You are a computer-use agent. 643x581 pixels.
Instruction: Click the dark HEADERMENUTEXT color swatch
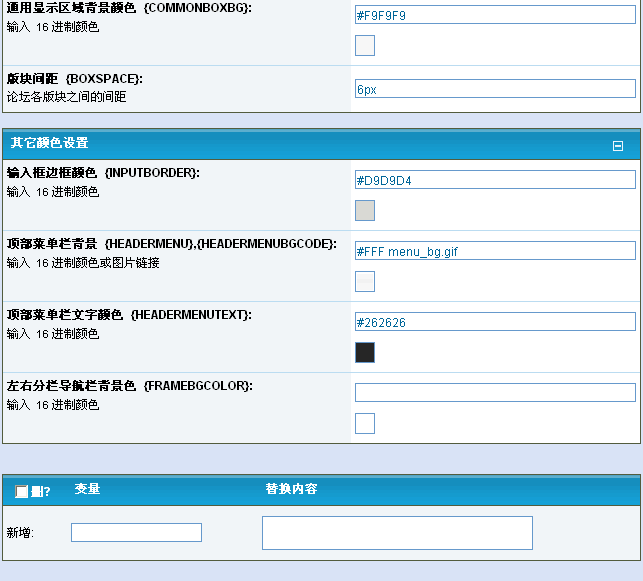pos(365,352)
